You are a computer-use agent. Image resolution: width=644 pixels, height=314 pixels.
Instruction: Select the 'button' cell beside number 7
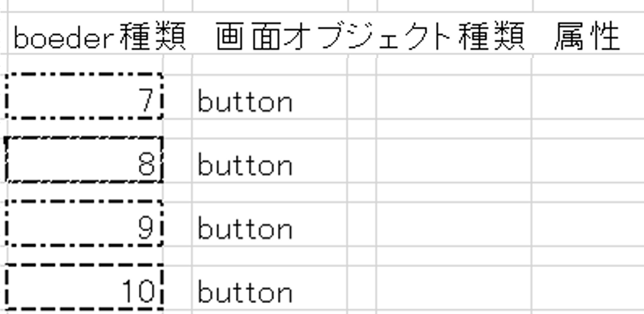(270, 96)
